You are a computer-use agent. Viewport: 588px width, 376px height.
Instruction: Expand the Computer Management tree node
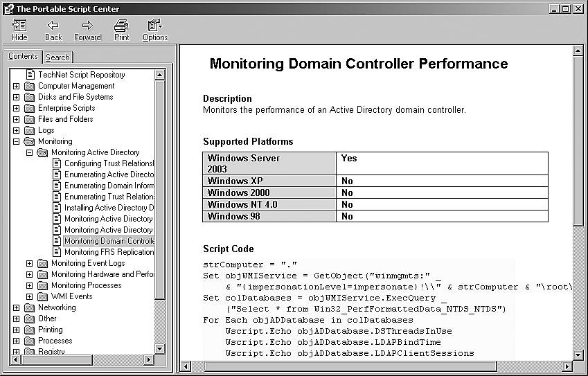(16, 86)
